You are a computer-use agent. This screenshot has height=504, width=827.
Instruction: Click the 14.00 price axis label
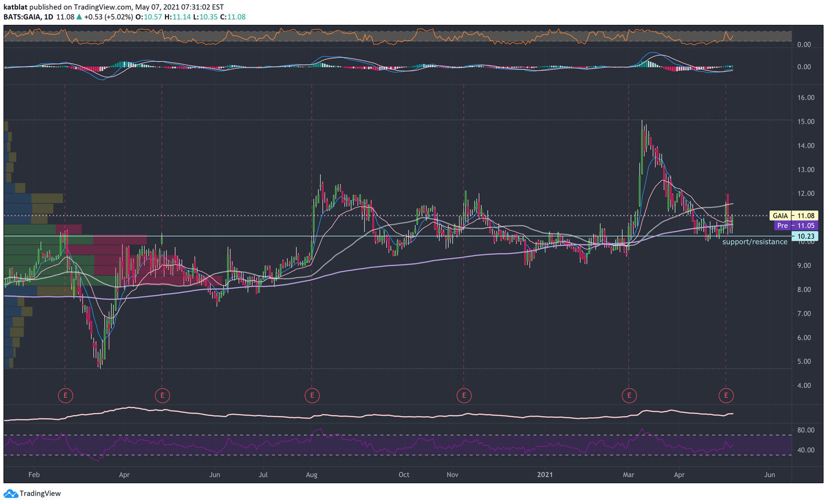coord(806,146)
